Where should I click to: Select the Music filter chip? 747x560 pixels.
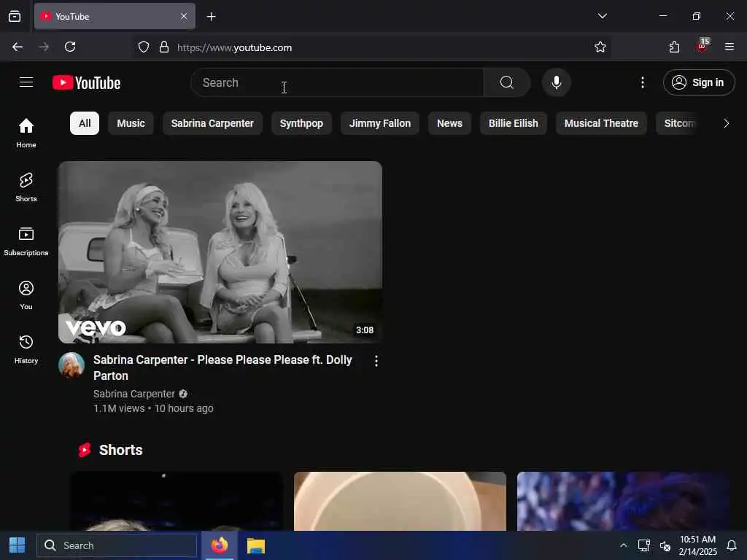pyautogui.click(x=131, y=123)
